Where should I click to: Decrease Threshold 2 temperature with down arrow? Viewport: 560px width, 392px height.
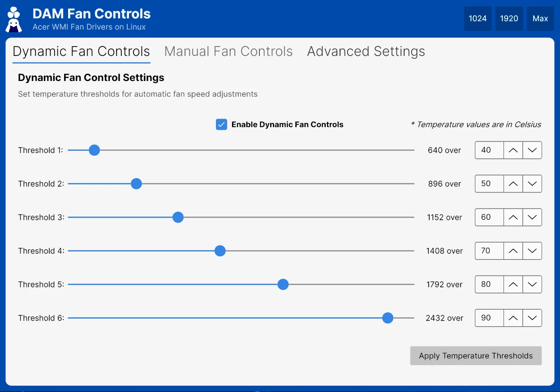(532, 184)
